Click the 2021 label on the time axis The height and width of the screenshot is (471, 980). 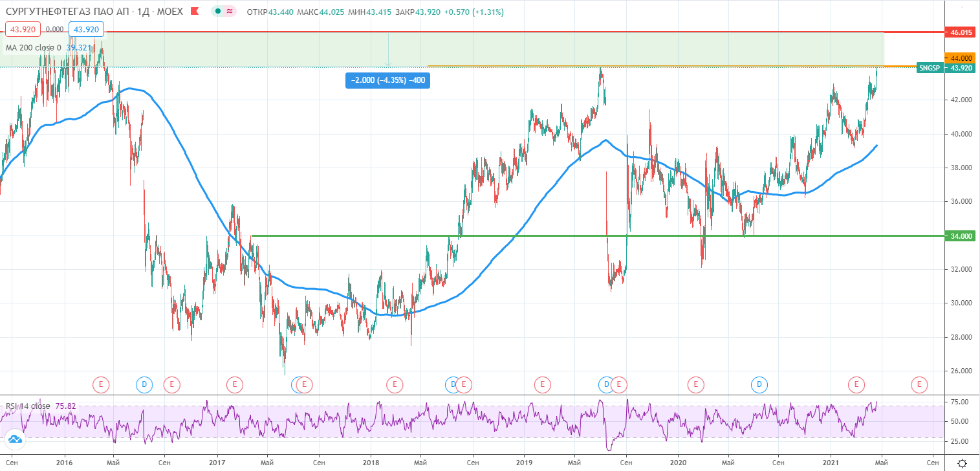pyautogui.click(x=831, y=463)
